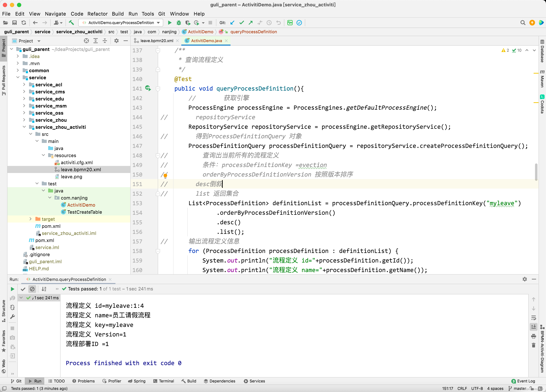Toggle Show Ignored tests button
This screenshot has height=392, width=546.
click(32, 289)
